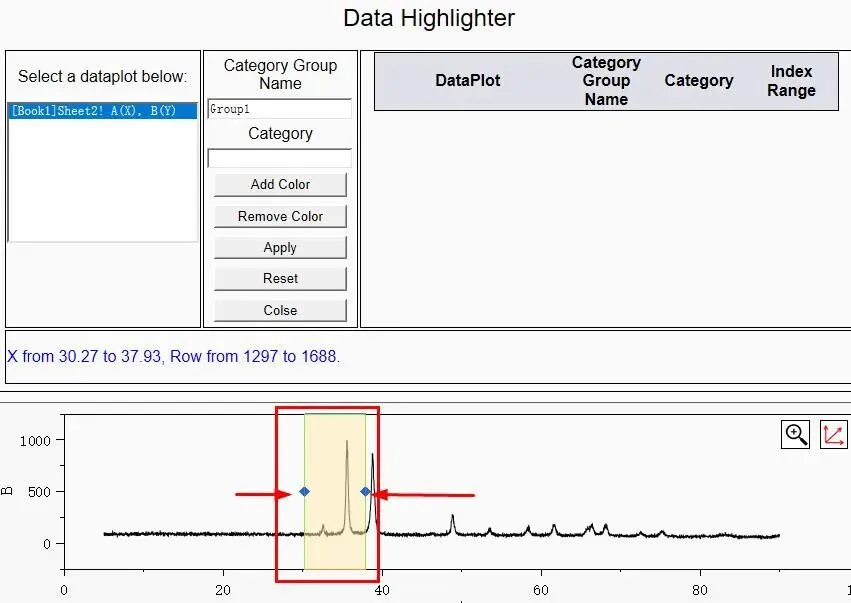Viewport: 851px width, 603px height.
Task: Click the Add Color button
Action: pyautogui.click(x=280, y=185)
